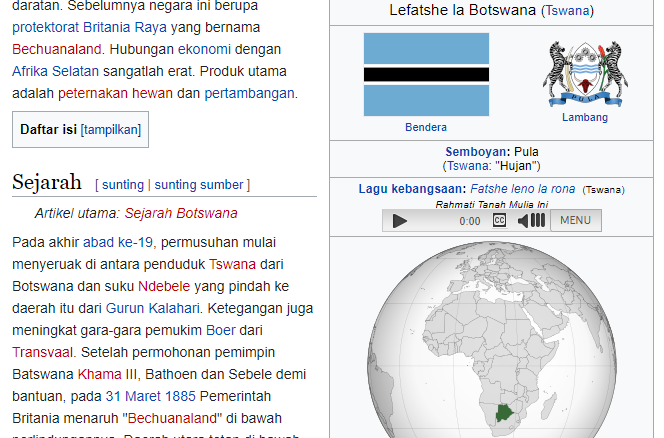The image size is (664, 438).
Task: Open the Boer link
Action: (x=221, y=330)
